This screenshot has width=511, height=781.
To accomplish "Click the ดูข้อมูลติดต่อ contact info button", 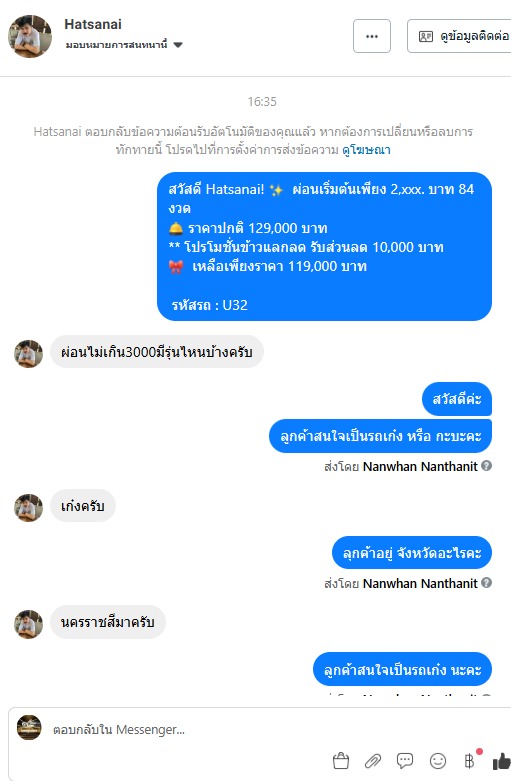I will (459, 36).
